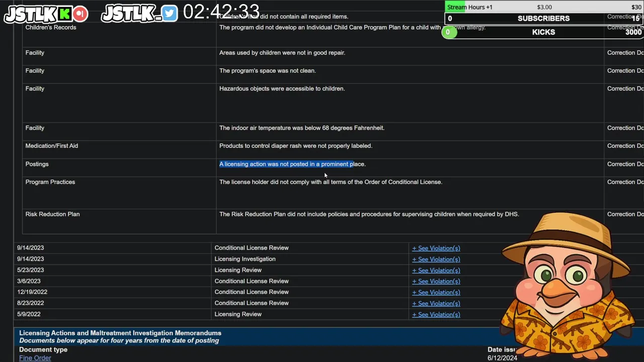Click the 9/14/2023 date in Conditional License Review row
This screenshot has width=644, height=362.
pyautogui.click(x=30, y=248)
